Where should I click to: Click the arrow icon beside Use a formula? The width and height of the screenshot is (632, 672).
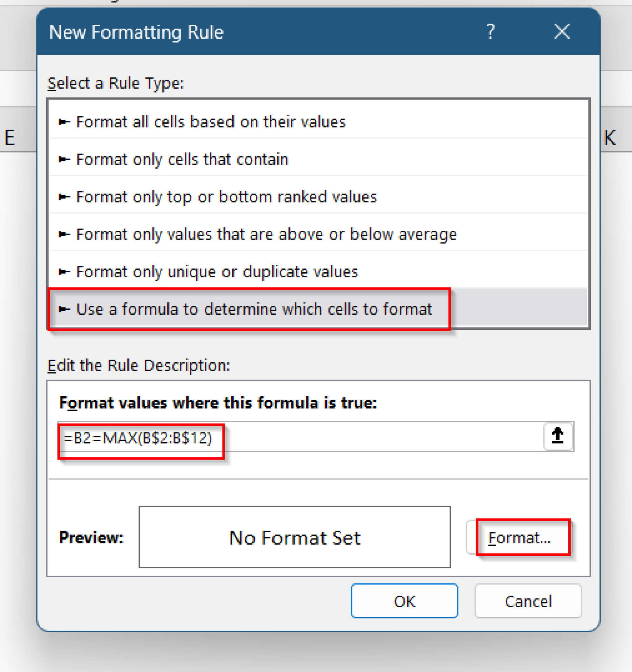(64, 309)
